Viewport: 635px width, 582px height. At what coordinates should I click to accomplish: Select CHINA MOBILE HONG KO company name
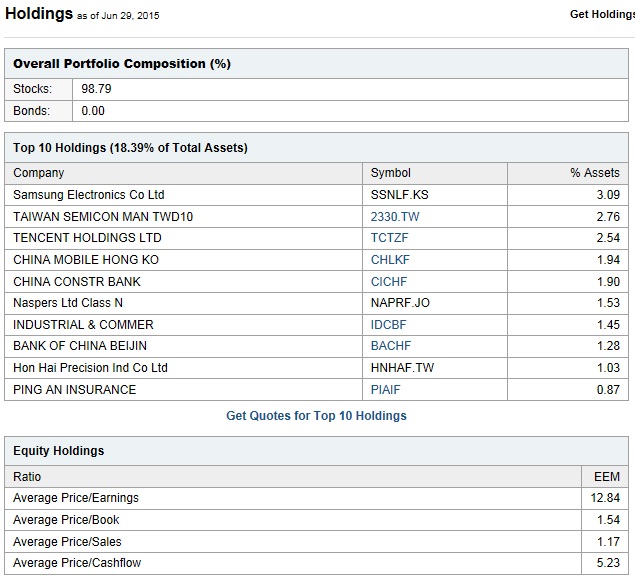pos(86,260)
